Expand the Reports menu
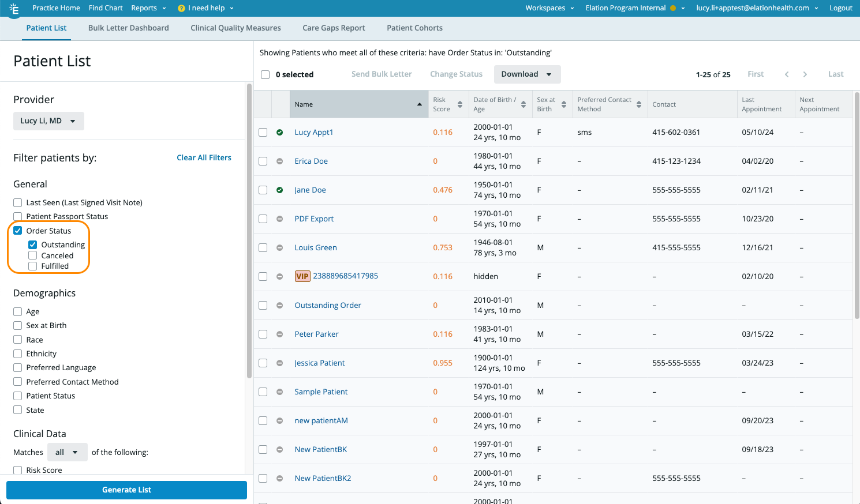Viewport: 860px width, 504px height. (x=148, y=8)
